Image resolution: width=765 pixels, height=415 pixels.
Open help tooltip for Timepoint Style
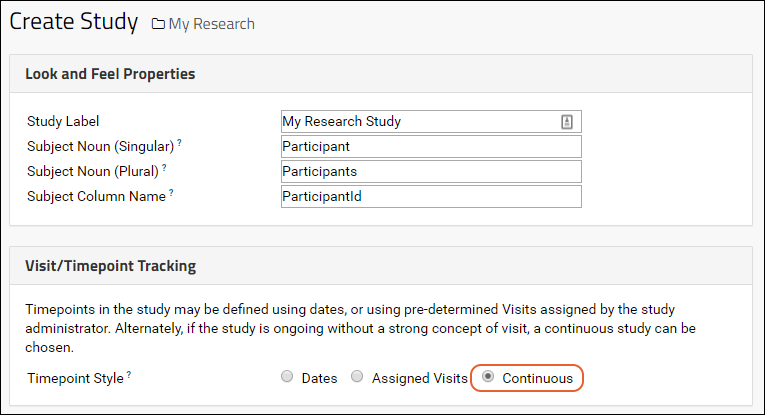point(129,375)
